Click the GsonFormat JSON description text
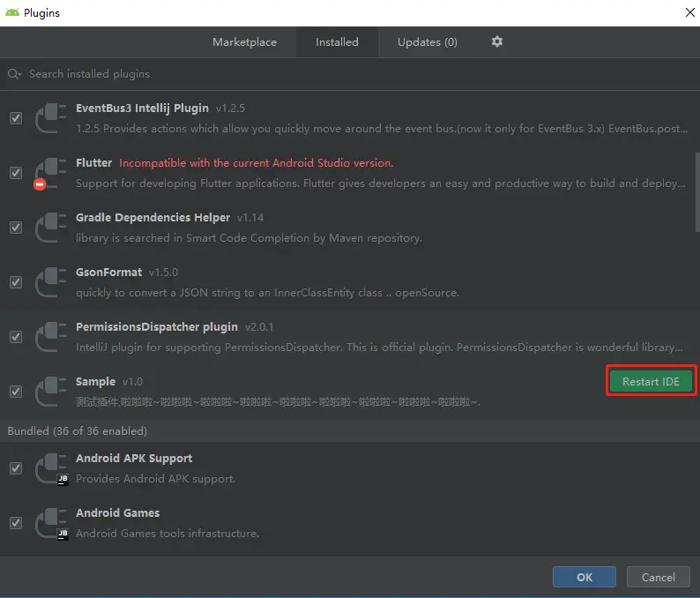The width and height of the screenshot is (700, 598). tap(267, 293)
